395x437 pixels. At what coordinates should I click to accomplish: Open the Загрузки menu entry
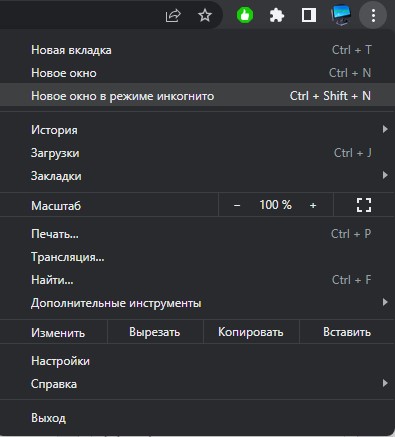coord(197,153)
